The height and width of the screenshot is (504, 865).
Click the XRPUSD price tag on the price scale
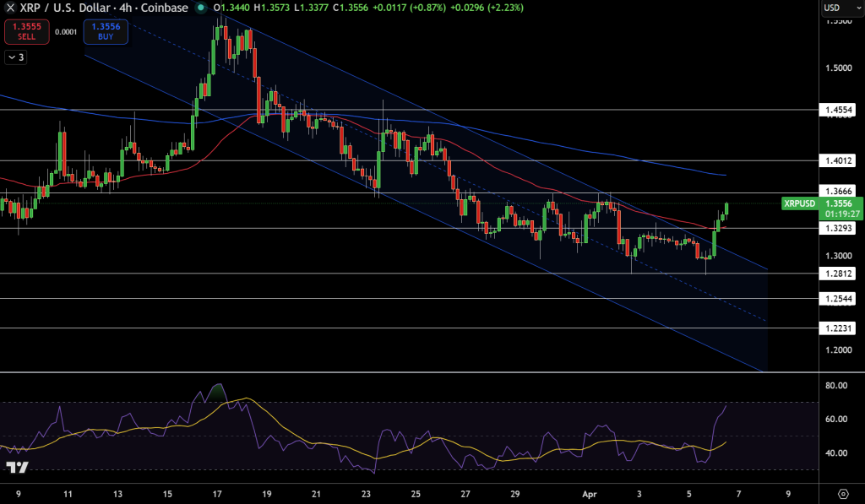pos(799,203)
